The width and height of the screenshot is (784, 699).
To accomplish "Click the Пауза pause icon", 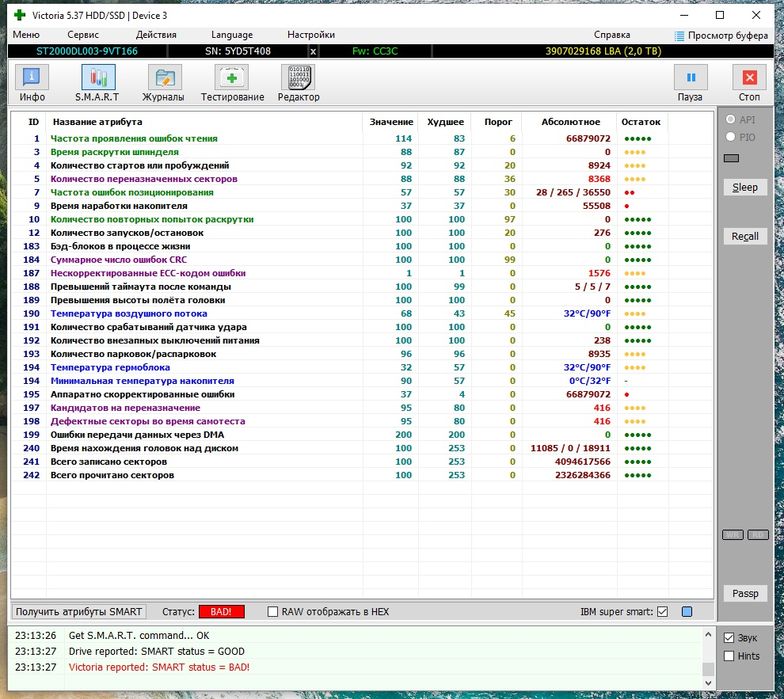I will click(x=690, y=78).
